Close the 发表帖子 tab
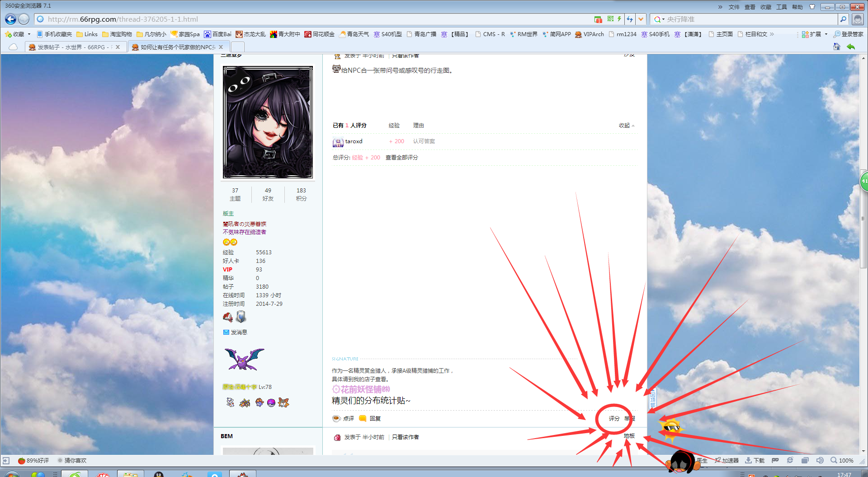 tap(118, 47)
